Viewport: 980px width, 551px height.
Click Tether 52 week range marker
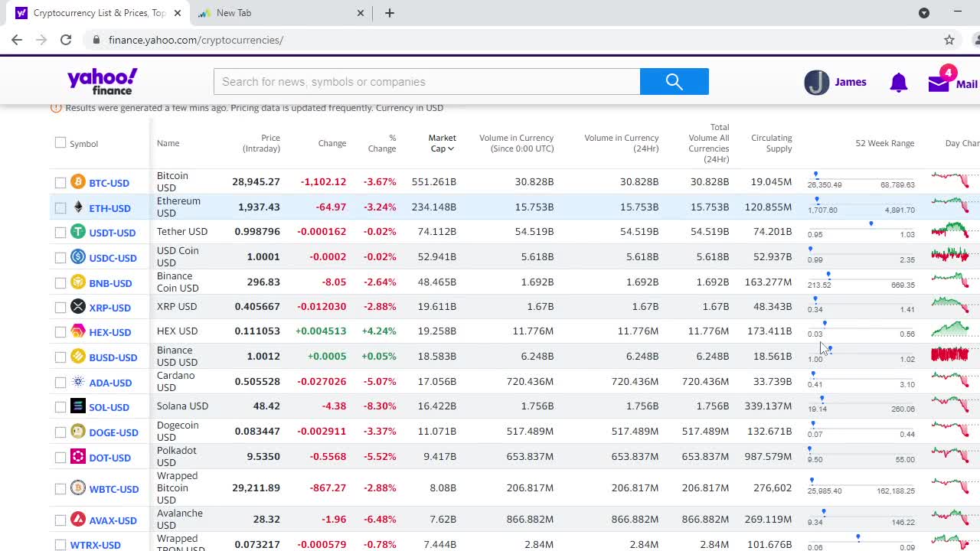click(x=871, y=223)
